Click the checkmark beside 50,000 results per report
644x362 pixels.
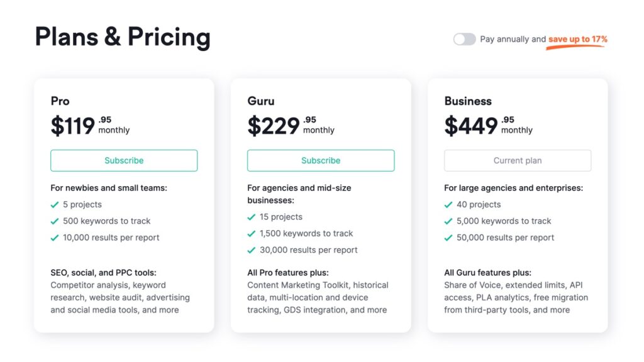pos(448,238)
